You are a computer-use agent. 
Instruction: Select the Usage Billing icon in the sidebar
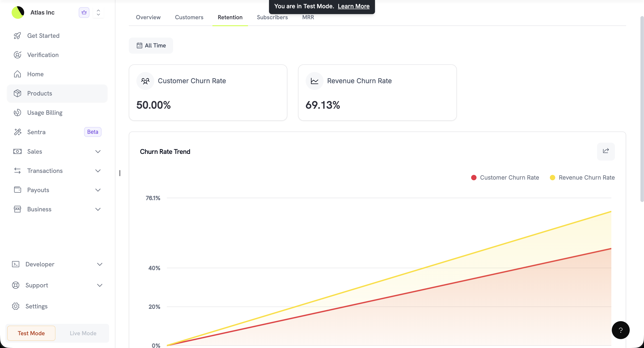point(17,112)
